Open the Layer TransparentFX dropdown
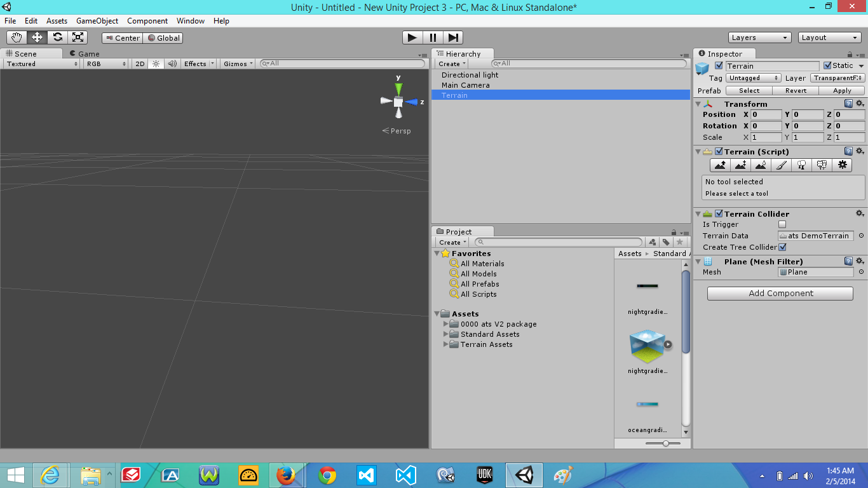Screen dimensions: 868x488 pos(837,78)
